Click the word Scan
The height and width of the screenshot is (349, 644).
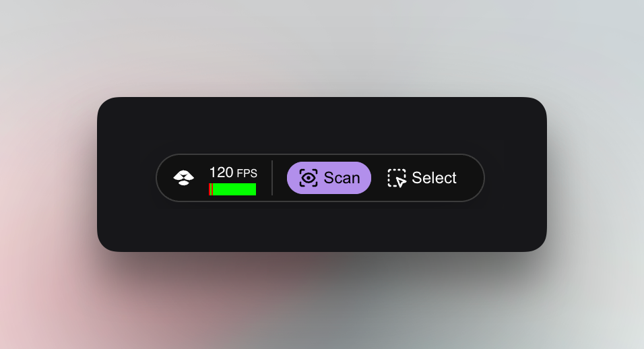342,178
